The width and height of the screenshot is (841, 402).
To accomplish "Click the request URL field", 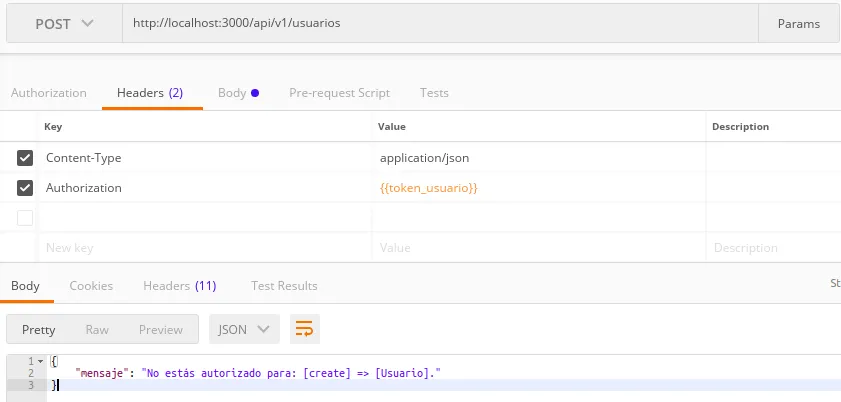I will coord(440,23).
